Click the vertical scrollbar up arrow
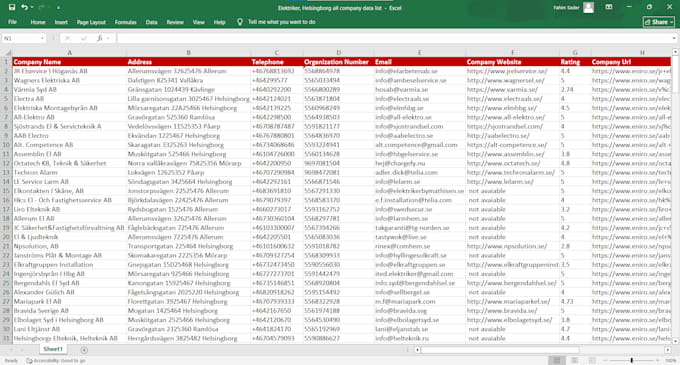The height and width of the screenshot is (365, 680). (675, 52)
